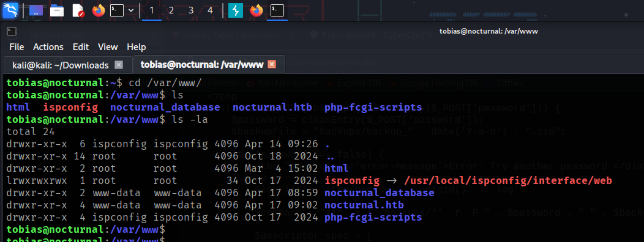Open the File menu
644x242 pixels.
[x=17, y=47]
